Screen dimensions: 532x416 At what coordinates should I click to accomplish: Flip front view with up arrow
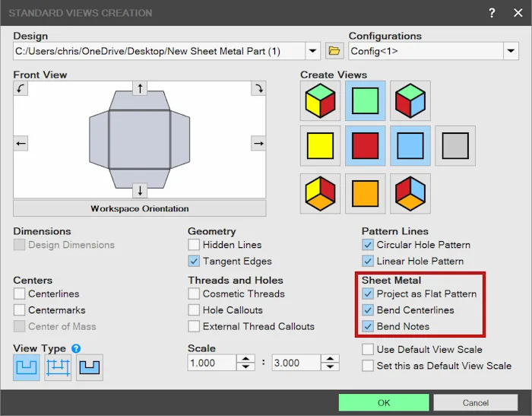coord(140,89)
